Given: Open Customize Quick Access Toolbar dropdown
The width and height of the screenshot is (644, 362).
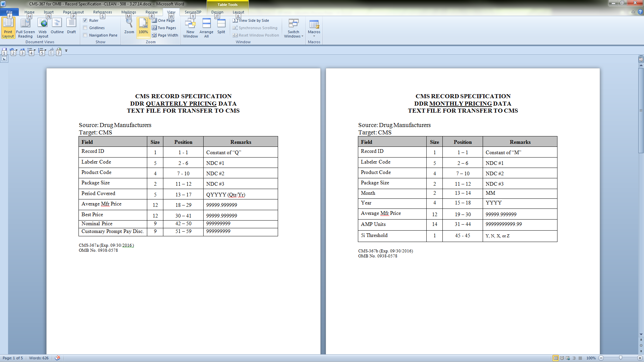Looking at the screenshot, I should pyautogui.click(x=66, y=51).
